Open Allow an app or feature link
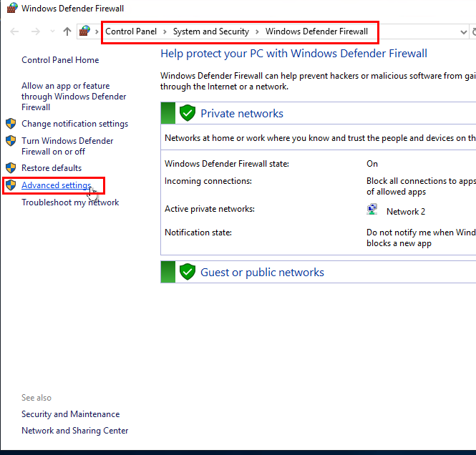 point(74,97)
